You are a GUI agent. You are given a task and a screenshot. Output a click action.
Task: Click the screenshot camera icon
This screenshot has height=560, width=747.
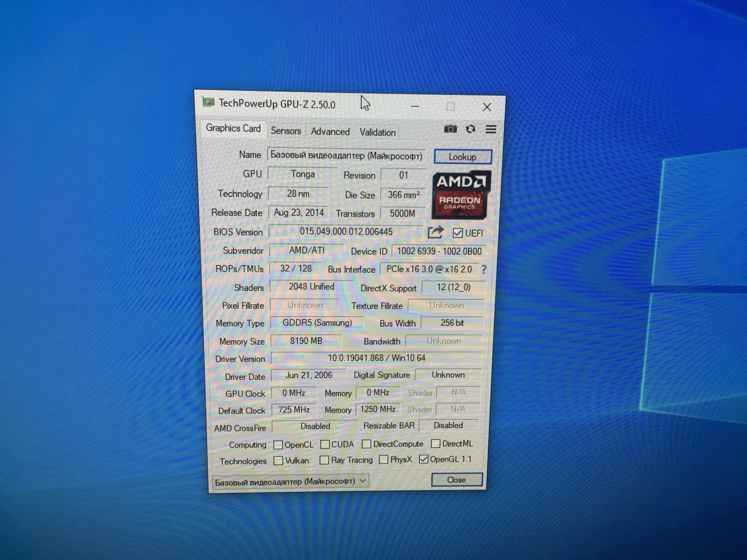pos(450,129)
